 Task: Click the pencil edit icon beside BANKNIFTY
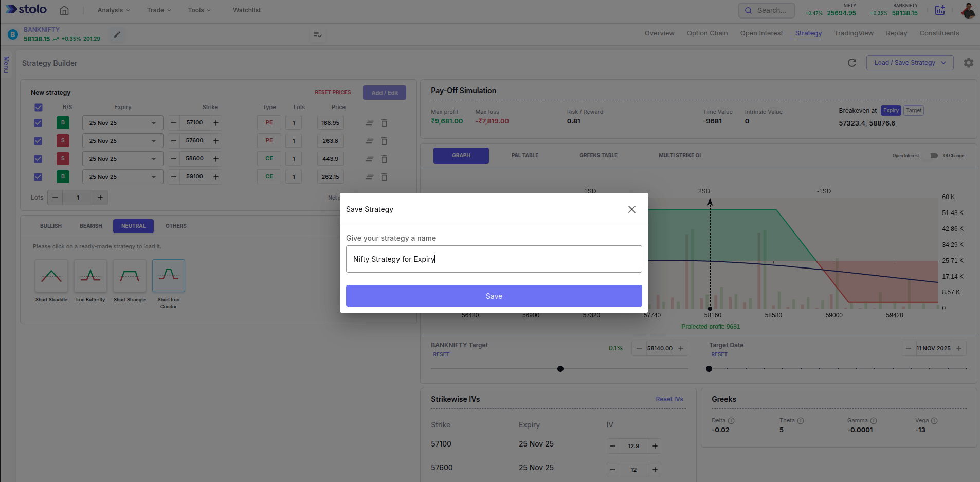pyautogui.click(x=117, y=35)
